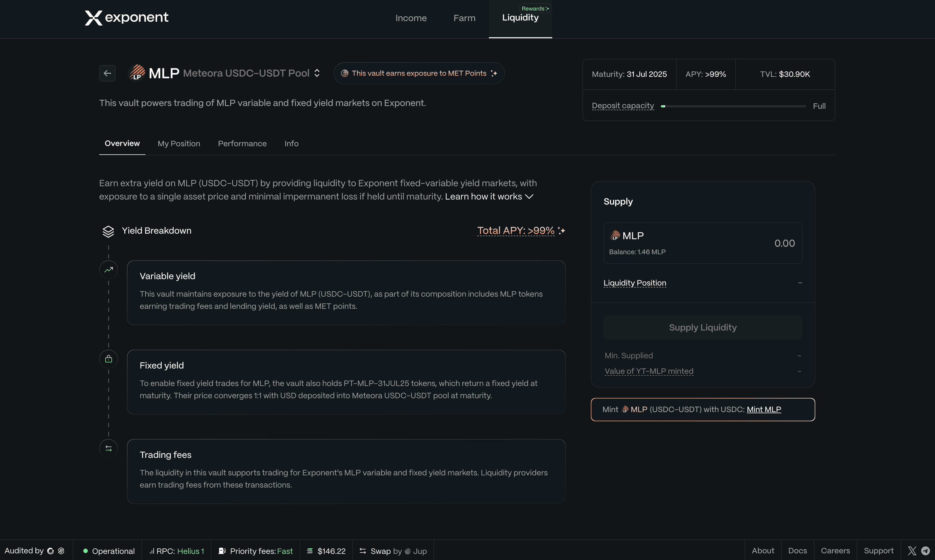Expand Learn how it works
The image size is (935, 560).
[x=489, y=196]
